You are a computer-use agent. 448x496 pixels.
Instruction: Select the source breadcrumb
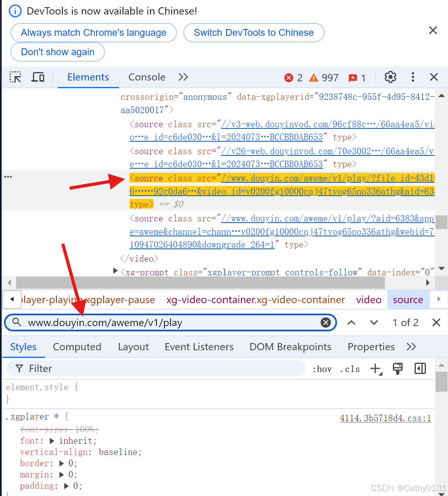(408, 300)
